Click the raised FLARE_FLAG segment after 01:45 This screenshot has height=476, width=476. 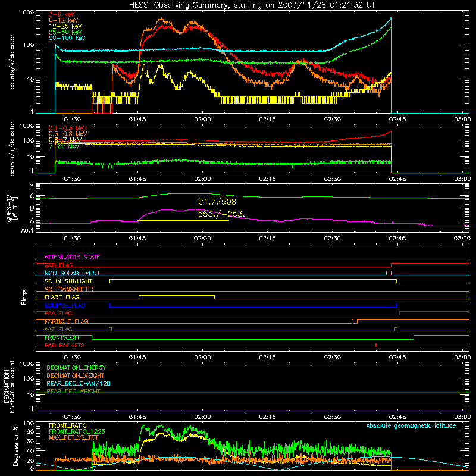177,295
